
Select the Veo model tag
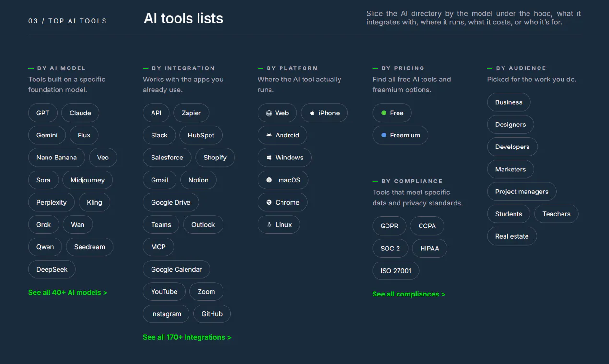[103, 158]
